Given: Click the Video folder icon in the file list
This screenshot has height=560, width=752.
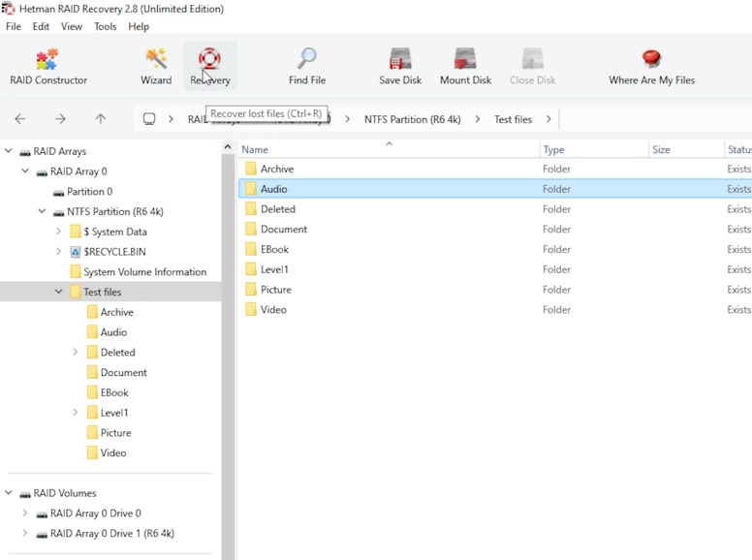Looking at the screenshot, I should pyautogui.click(x=250, y=310).
